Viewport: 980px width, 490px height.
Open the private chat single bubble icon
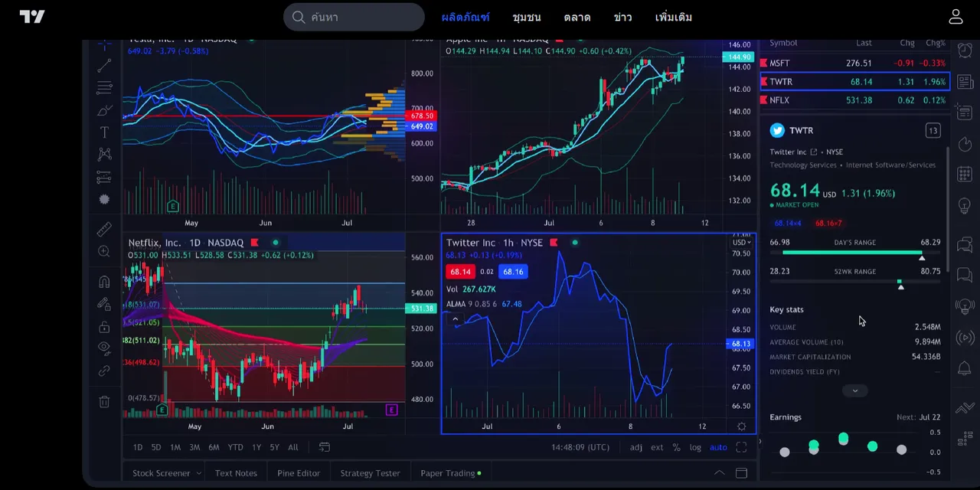pyautogui.click(x=965, y=276)
